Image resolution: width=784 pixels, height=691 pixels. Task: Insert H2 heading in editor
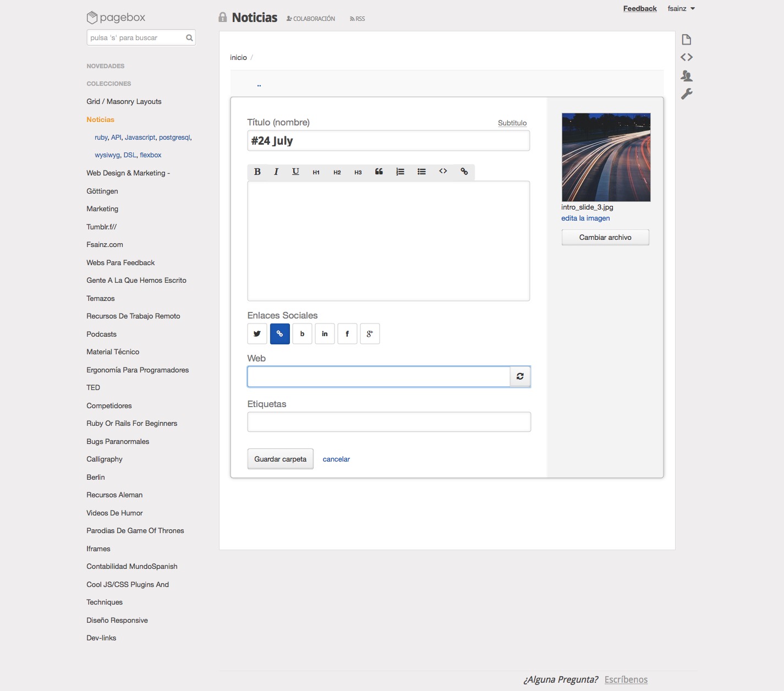pos(337,172)
